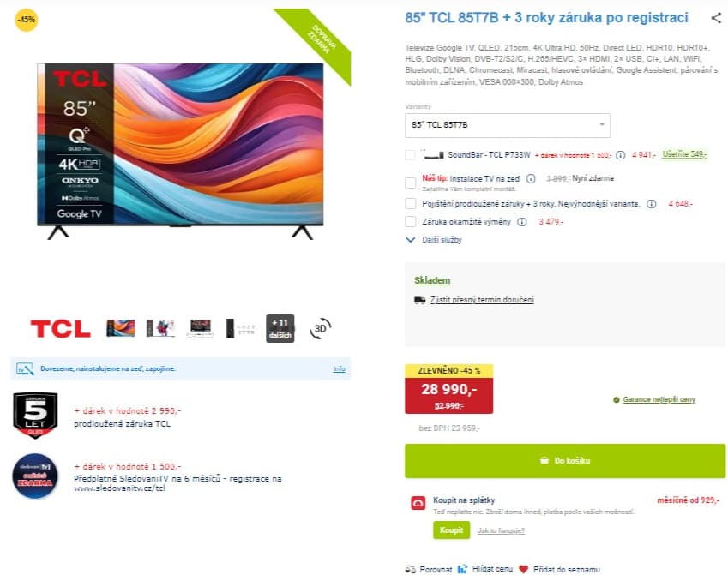This screenshot has height=575, width=728.
Task: Click the green Koupit installment button
Action: click(451, 530)
